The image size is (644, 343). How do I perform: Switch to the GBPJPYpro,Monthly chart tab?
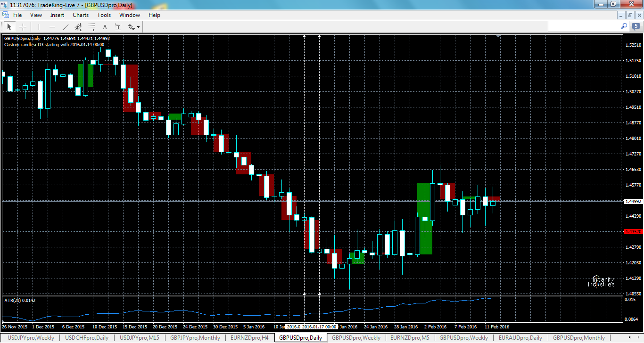195,338
